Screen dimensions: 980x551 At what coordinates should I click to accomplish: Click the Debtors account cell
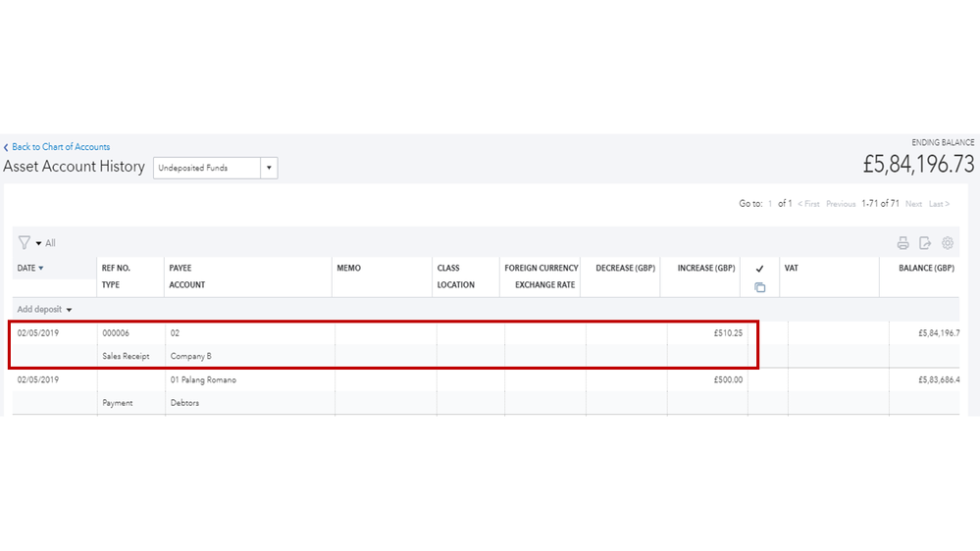184,403
